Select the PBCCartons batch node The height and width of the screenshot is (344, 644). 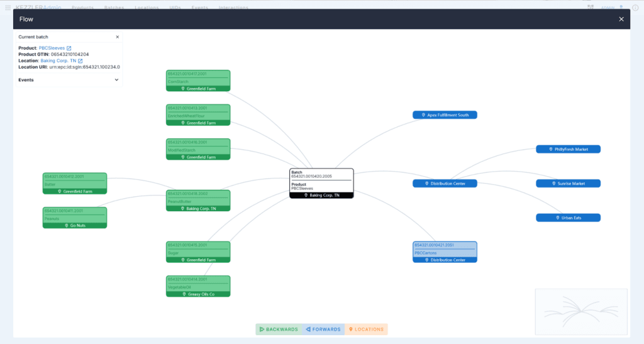pyautogui.click(x=445, y=252)
